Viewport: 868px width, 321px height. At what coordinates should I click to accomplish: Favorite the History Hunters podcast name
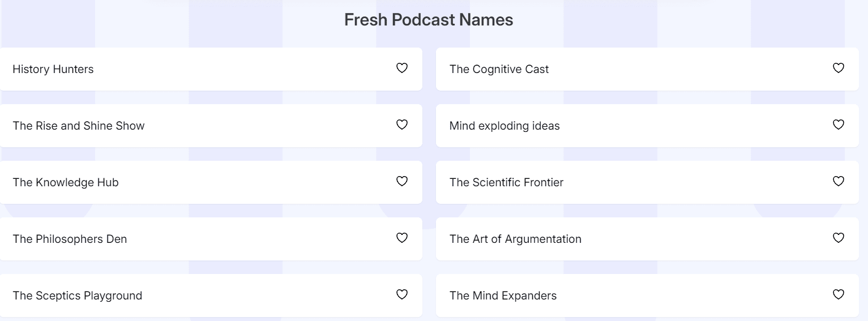401,68
